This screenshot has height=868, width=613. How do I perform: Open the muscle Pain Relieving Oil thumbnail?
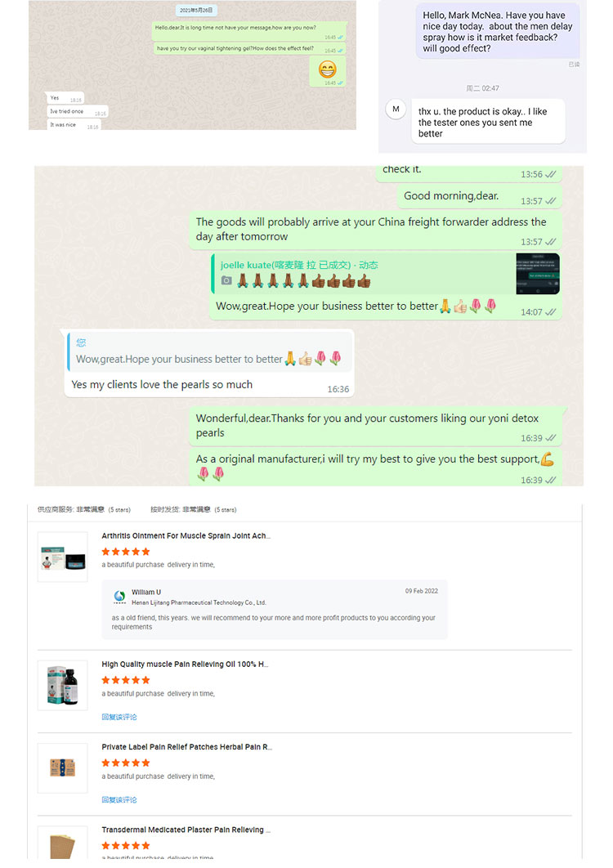[63, 685]
